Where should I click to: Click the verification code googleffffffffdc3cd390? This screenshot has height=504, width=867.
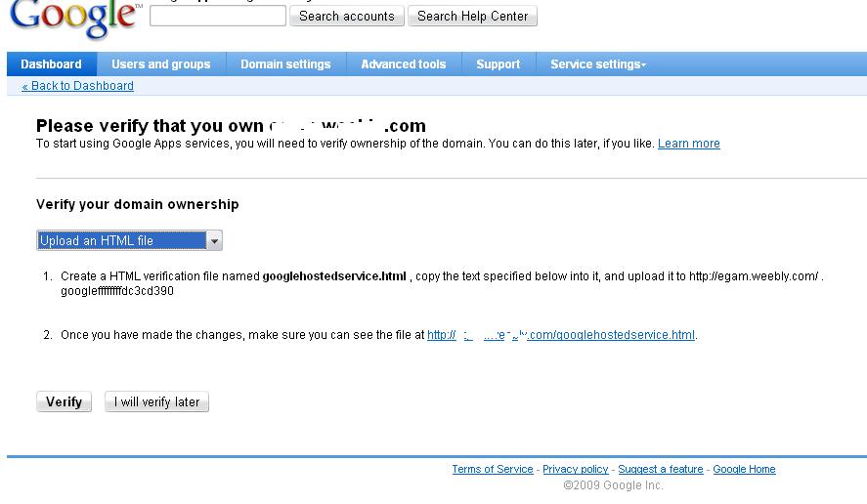pyautogui.click(x=117, y=291)
